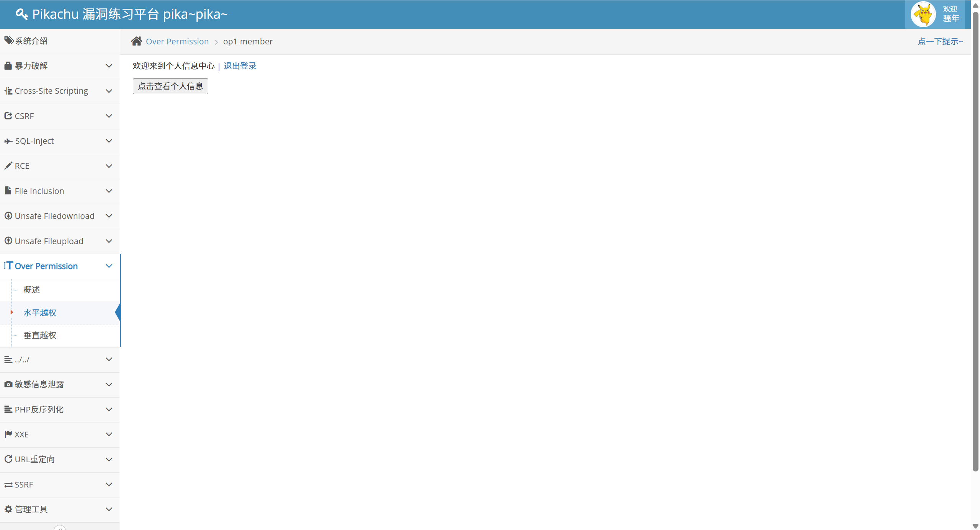Click the vertical page scrollbar thumb
980x530 pixels.
pyautogui.click(x=975, y=241)
